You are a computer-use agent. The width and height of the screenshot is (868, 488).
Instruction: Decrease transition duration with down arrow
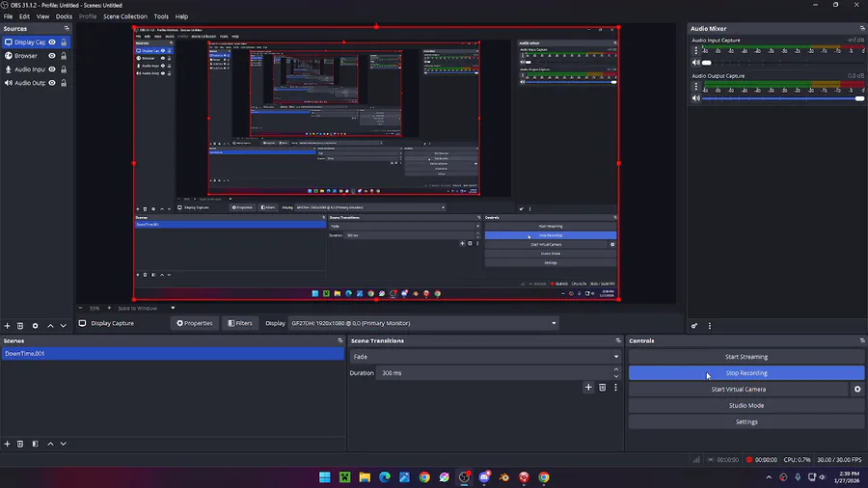[x=616, y=376]
